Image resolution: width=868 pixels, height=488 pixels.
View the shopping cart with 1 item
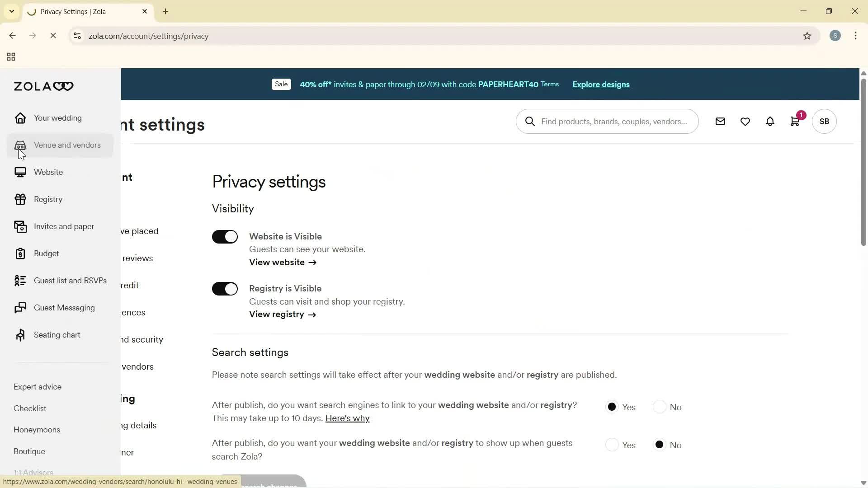coord(795,121)
